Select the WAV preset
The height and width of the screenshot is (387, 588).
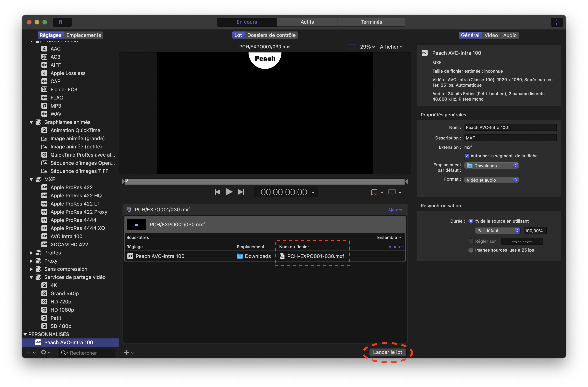click(x=56, y=114)
